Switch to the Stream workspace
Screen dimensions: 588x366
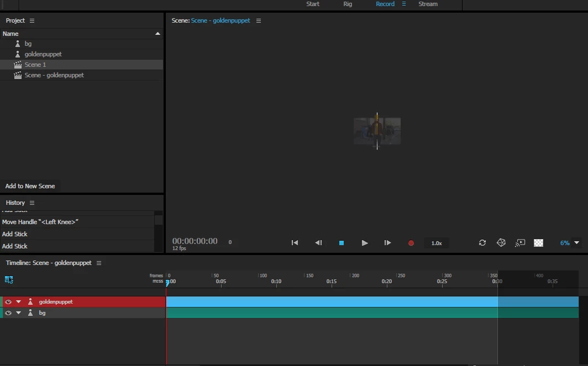428,4
